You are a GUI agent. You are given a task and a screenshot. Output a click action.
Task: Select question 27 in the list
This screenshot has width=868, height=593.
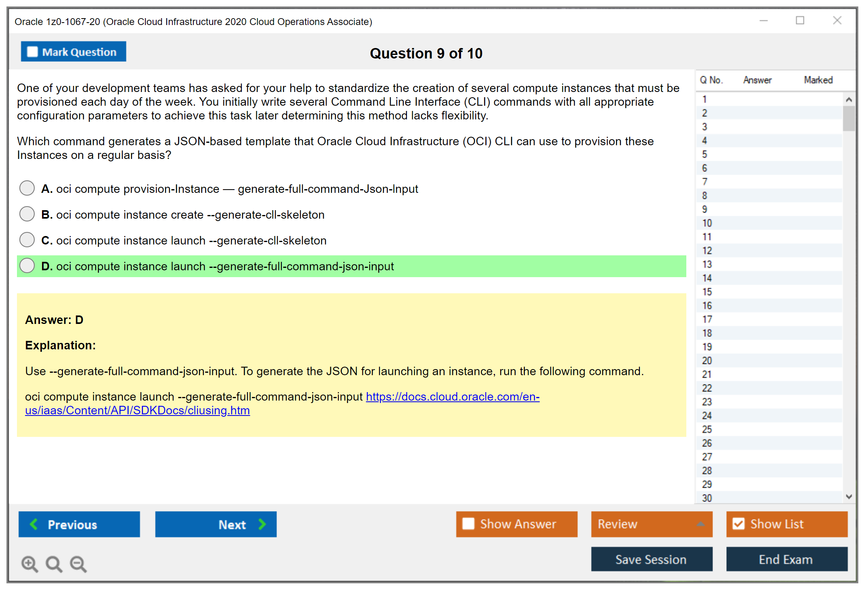[707, 457]
